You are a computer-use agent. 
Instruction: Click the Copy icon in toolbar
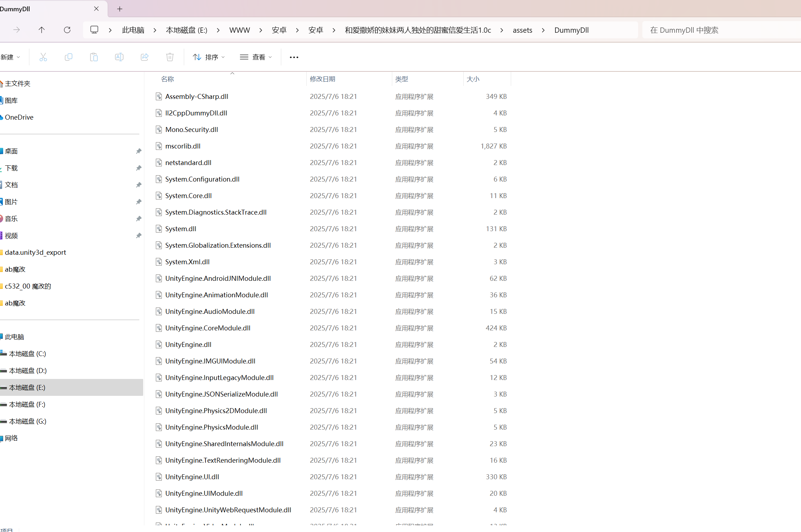tap(69, 57)
